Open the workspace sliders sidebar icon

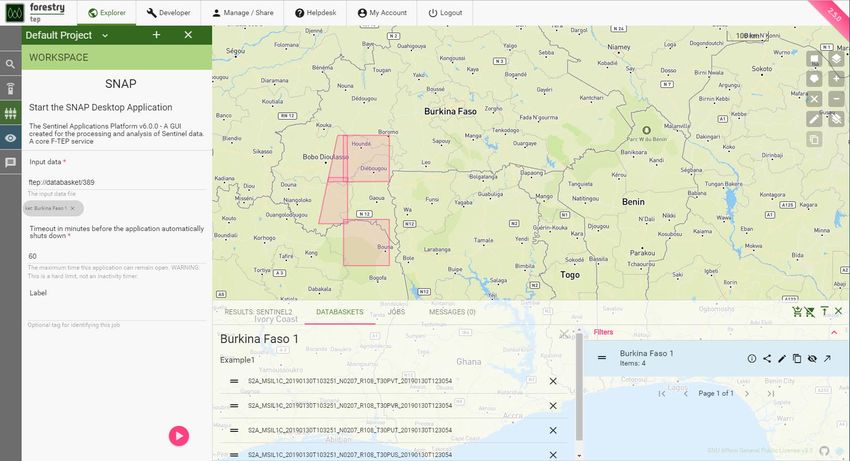click(x=10, y=113)
